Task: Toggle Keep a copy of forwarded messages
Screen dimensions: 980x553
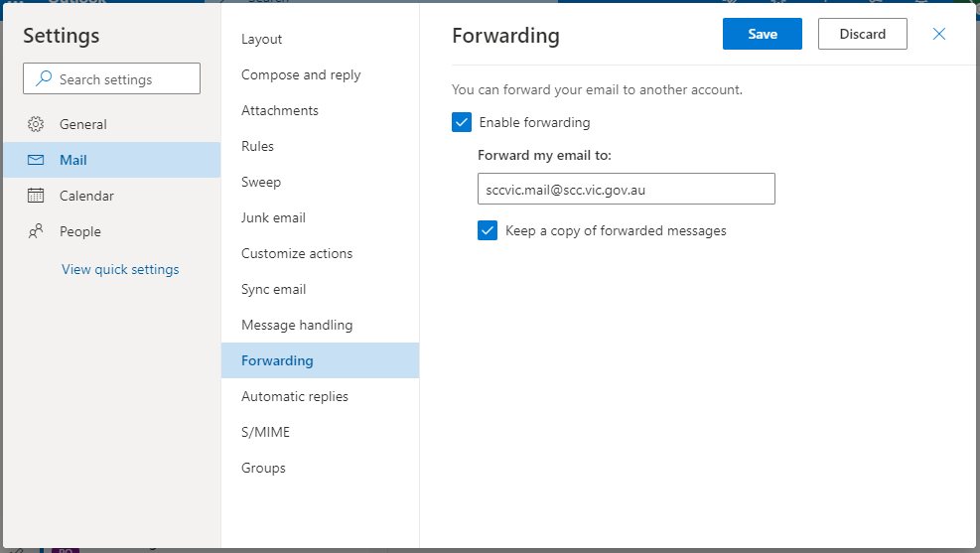Action: [488, 230]
